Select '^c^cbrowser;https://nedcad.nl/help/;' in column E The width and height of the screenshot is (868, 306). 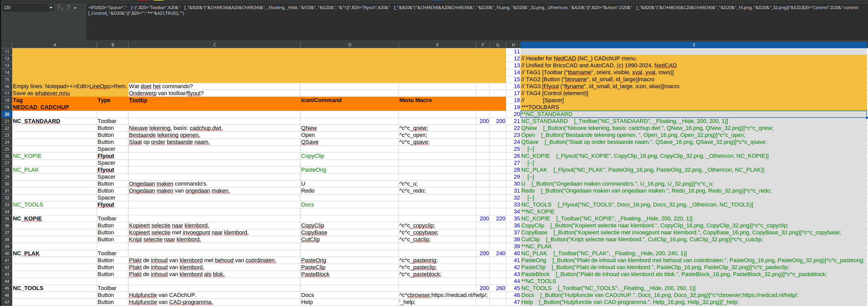(444, 295)
